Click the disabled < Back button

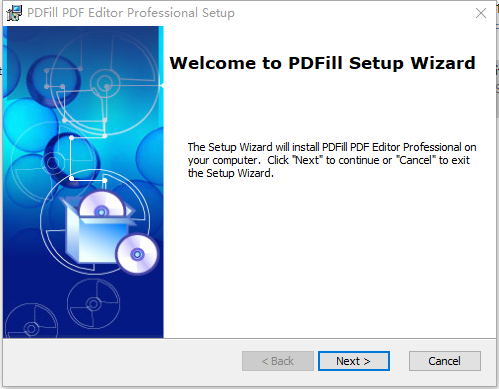278,361
